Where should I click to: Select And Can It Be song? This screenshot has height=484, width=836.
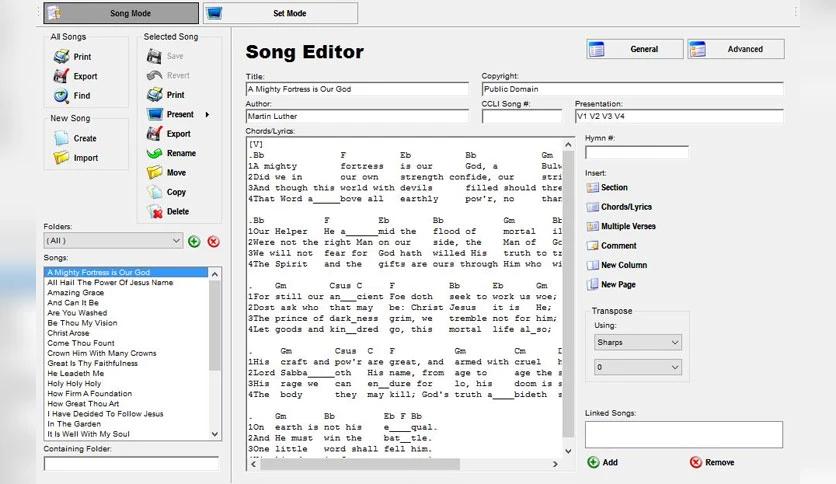[126, 302]
